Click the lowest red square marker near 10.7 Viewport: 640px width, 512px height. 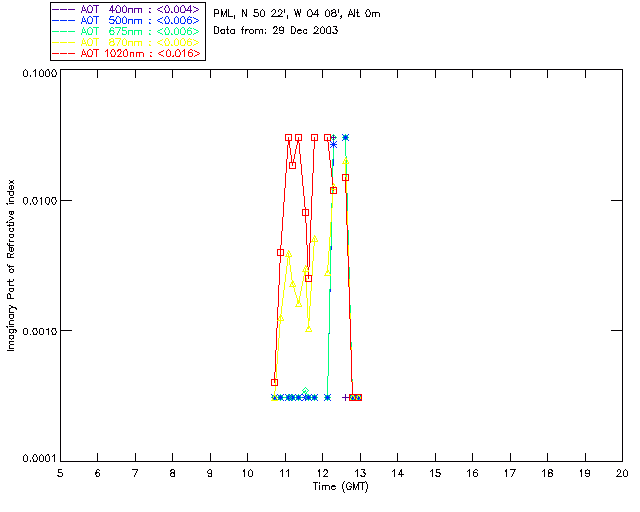pyautogui.click(x=274, y=383)
